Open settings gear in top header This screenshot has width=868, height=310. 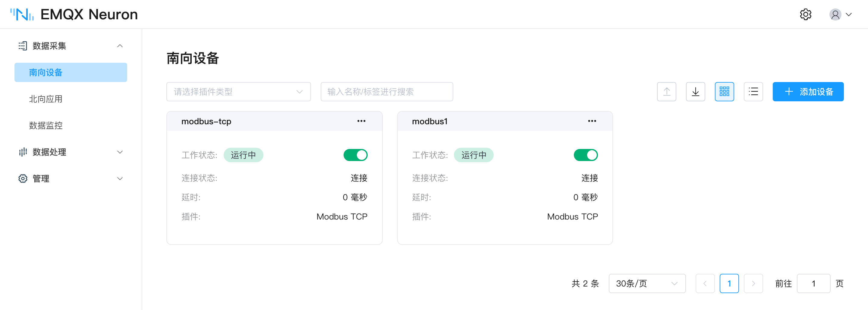pyautogui.click(x=805, y=14)
